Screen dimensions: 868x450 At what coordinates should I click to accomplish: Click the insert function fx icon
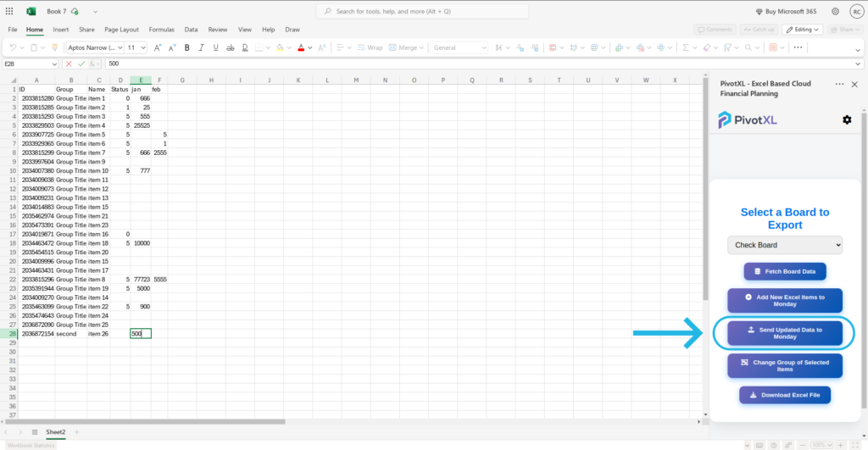click(x=93, y=64)
